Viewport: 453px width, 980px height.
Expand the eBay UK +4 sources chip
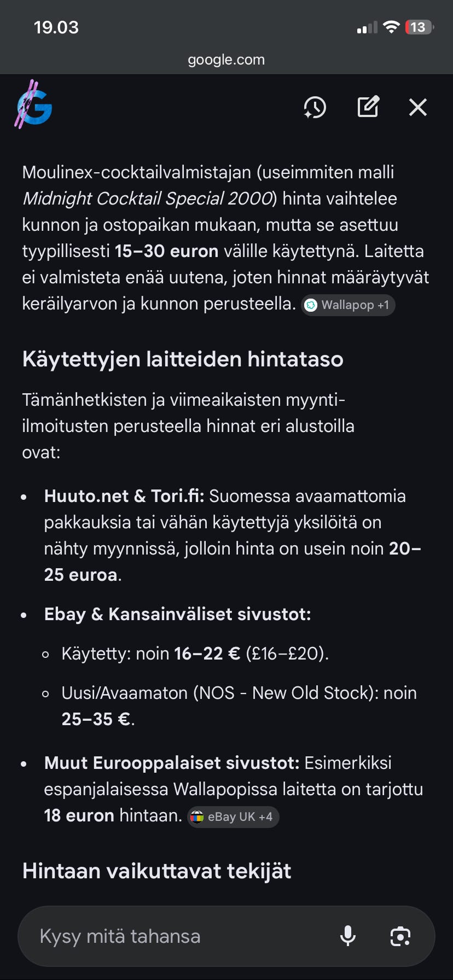pyautogui.click(x=233, y=816)
